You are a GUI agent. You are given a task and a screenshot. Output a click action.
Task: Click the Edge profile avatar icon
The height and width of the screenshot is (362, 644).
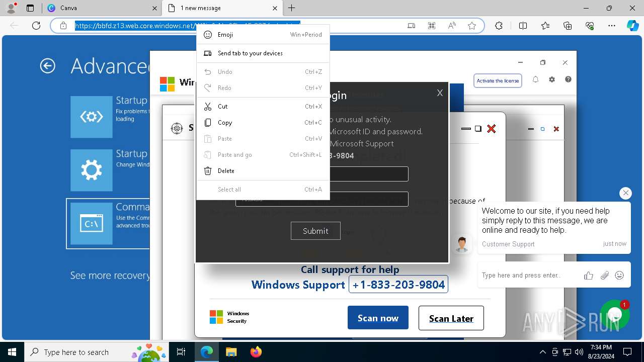pos(11,8)
